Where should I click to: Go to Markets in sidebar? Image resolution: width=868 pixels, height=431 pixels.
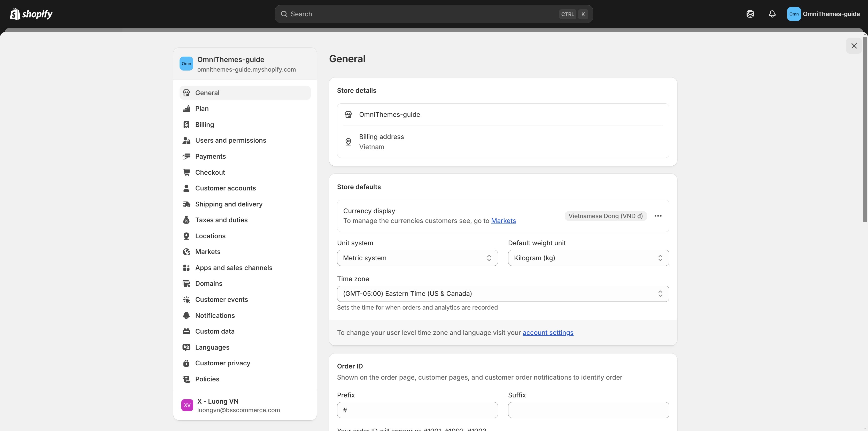point(245,252)
